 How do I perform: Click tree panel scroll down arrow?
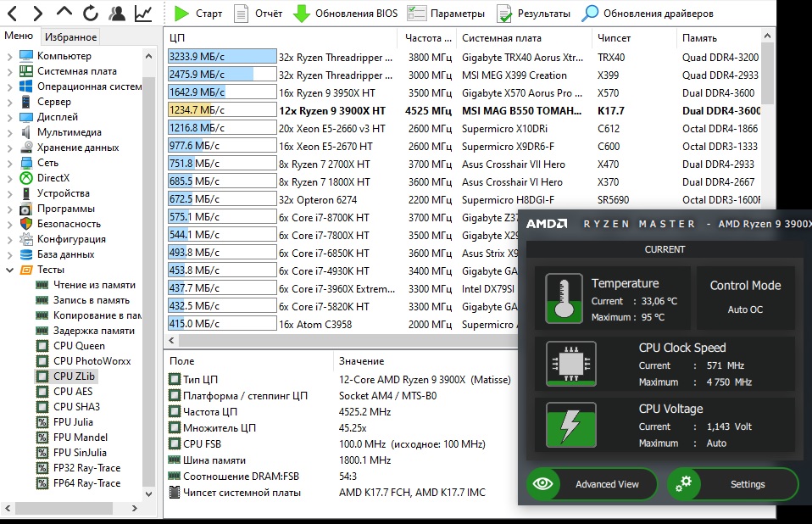pos(148,494)
